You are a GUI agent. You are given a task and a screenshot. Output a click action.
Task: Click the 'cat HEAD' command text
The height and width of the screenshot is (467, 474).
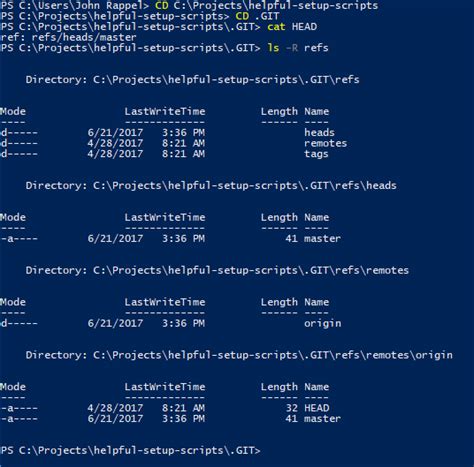click(292, 27)
